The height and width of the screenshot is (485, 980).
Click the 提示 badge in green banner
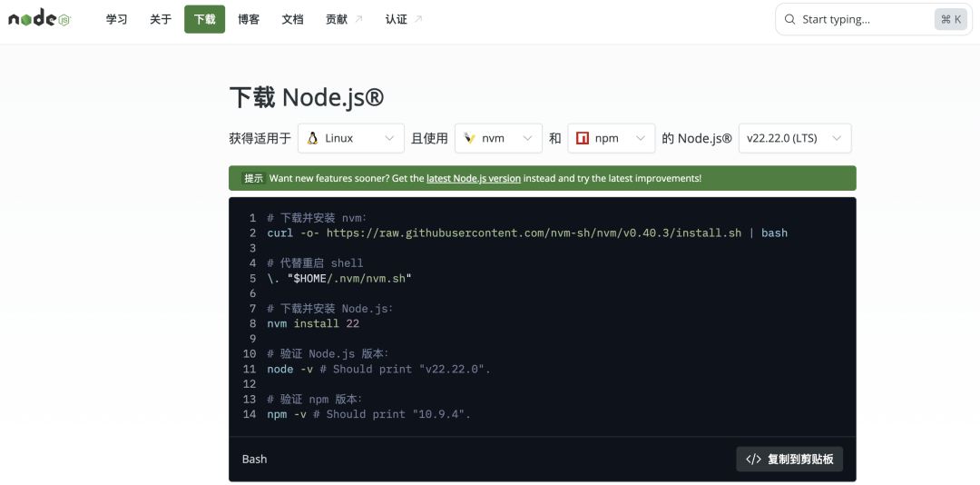click(253, 178)
